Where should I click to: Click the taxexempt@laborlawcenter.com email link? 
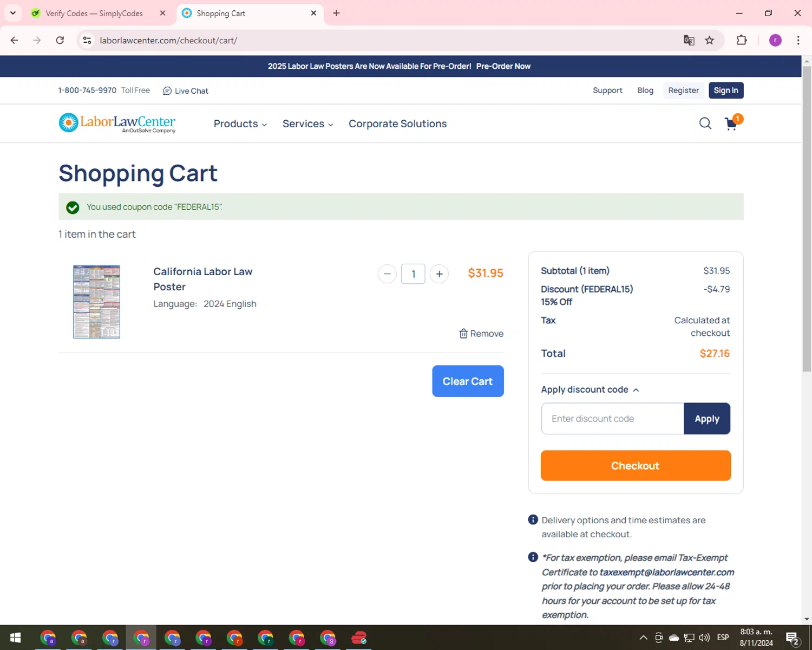click(667, 572)
